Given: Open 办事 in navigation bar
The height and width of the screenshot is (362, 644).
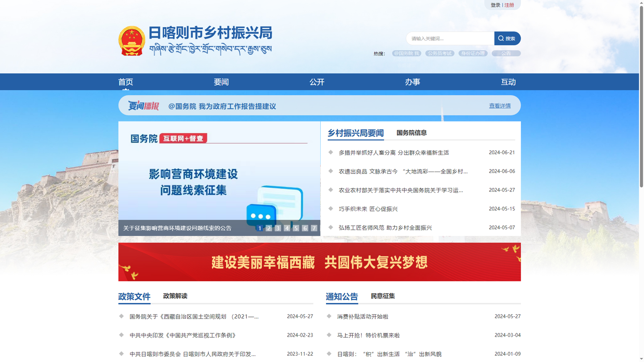Looking at the screenshot, I should pos(413,82).
